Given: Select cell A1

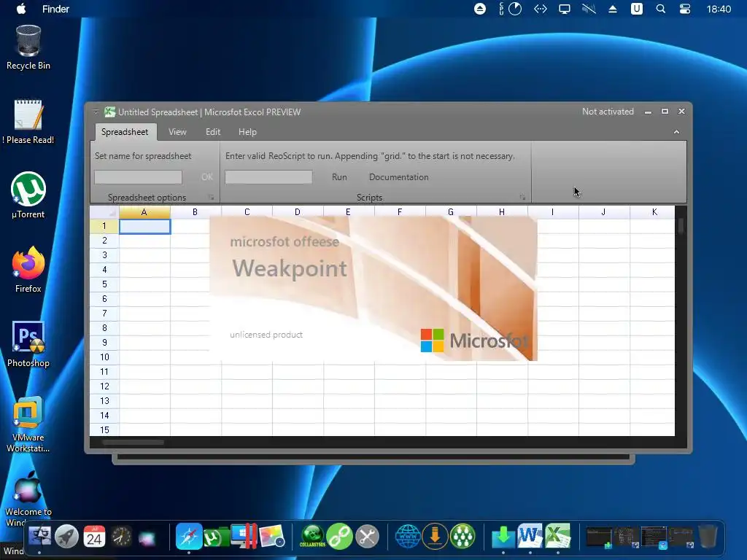Looking at the screenshot, I should (x=144, y=227).
